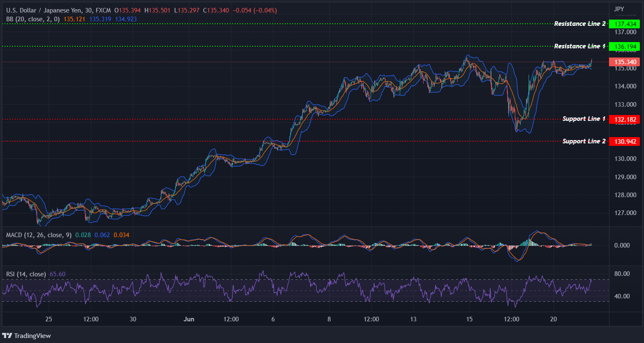Click the JPY label on the price scale

click(x=619, y=8)
